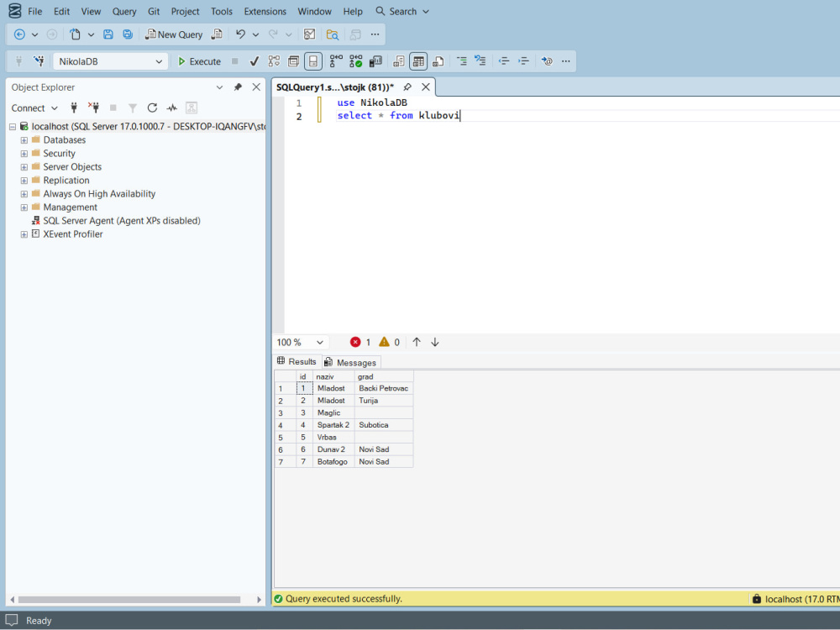Click the Parse checkmark icon
The image size is (840, 630).
click(255, 61)
